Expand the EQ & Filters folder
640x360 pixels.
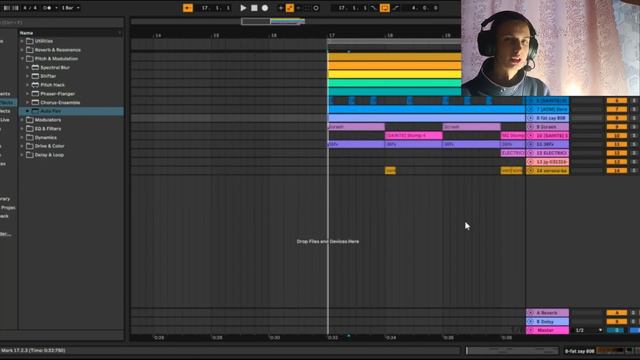tap(22, 129)
